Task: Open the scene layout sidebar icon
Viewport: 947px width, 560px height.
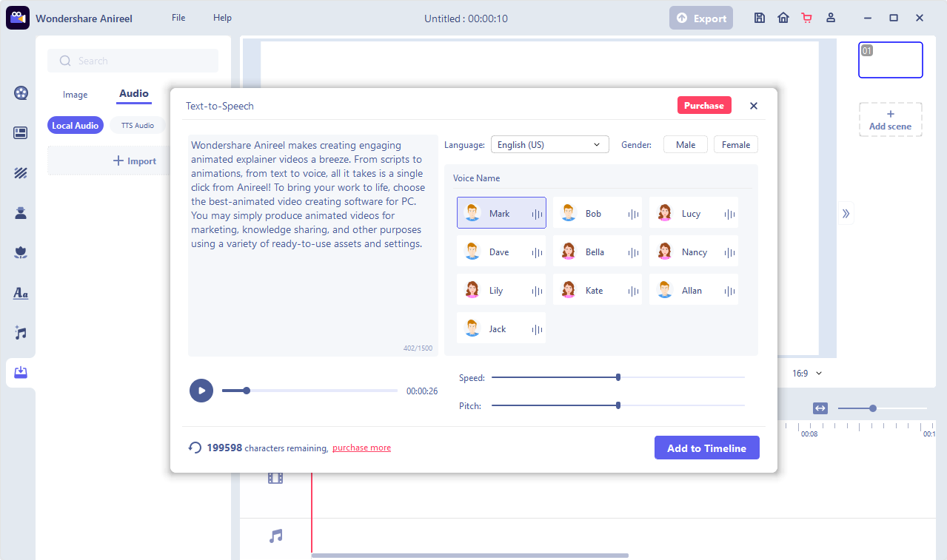Action: pos(21,133)
